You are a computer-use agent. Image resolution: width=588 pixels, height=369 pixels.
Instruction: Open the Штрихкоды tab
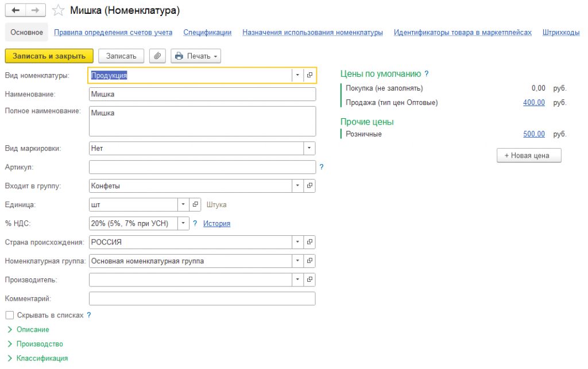pos(561,33)
